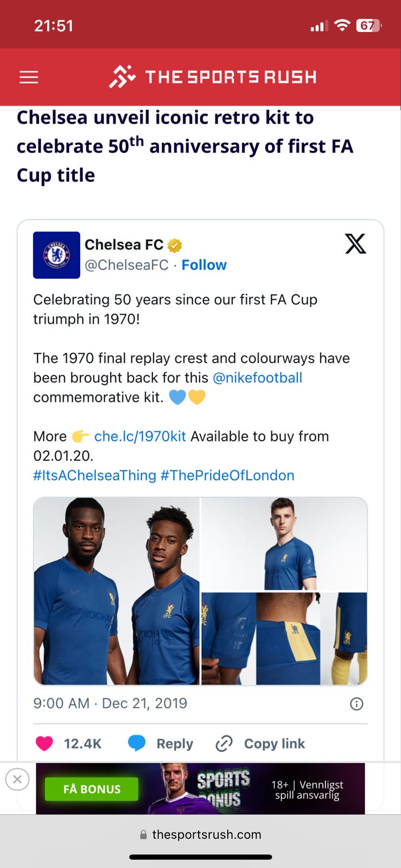The height and width of the screenshot is (868, 401).
Task: Open the che.lc/1970kit link
Action: (140, 436)
